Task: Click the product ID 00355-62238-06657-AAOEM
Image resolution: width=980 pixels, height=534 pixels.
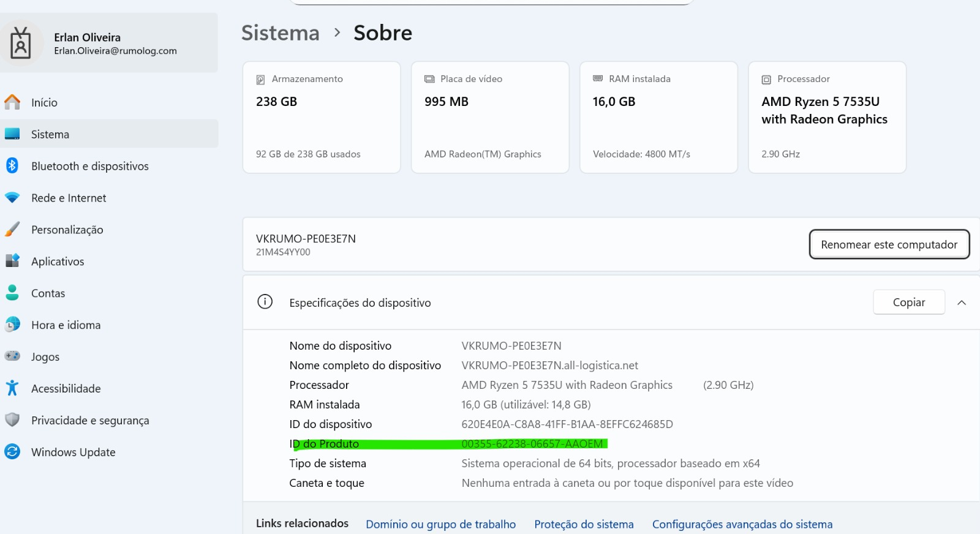Action: pos(532,444)
